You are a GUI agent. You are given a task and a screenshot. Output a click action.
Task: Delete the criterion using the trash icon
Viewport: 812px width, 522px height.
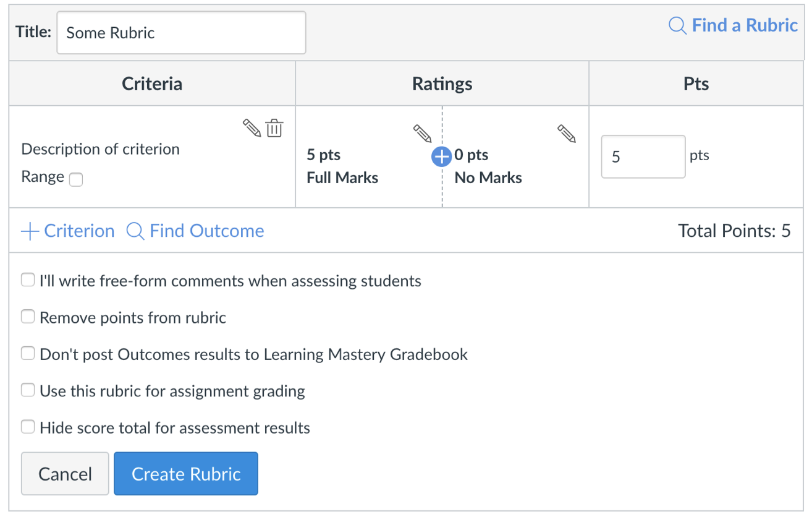click(274, 128)
